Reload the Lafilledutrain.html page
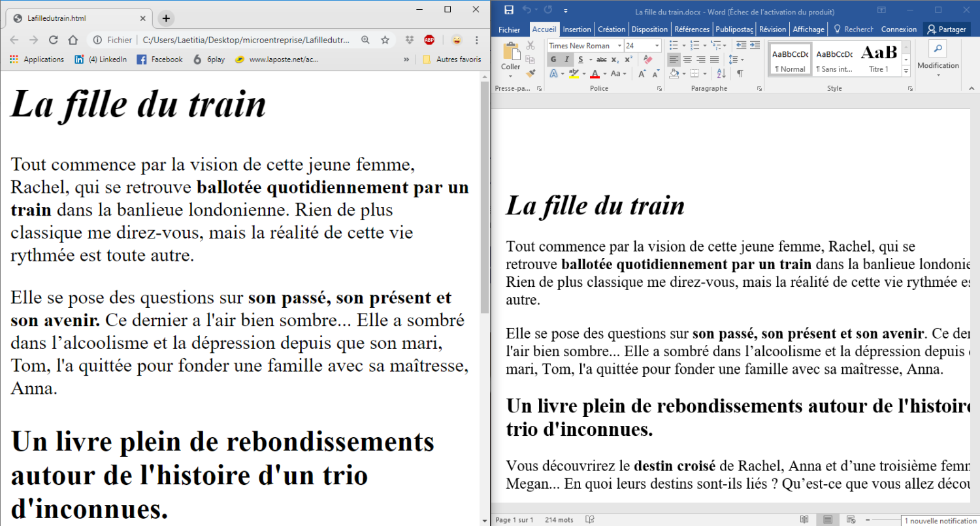Viewport: 980px width, 526px height. click(54, 40)
